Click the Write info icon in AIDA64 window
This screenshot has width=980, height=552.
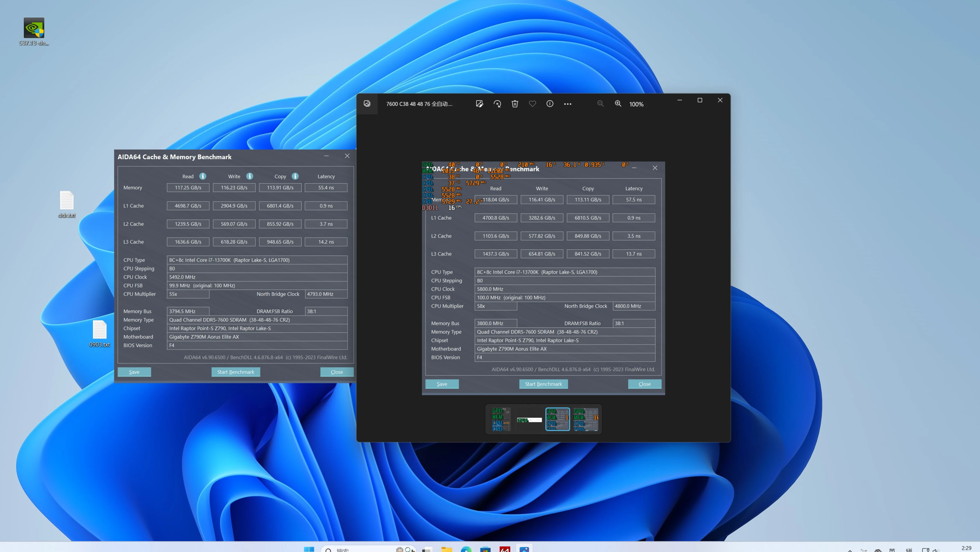pyautogui.click(x=250, y=176)
